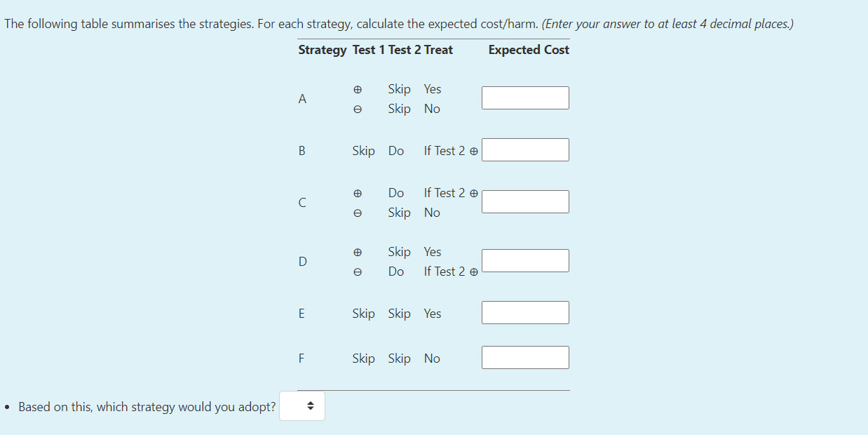Expand the strategy choice list next to the question
868x435 pixels.
[301, 406]
